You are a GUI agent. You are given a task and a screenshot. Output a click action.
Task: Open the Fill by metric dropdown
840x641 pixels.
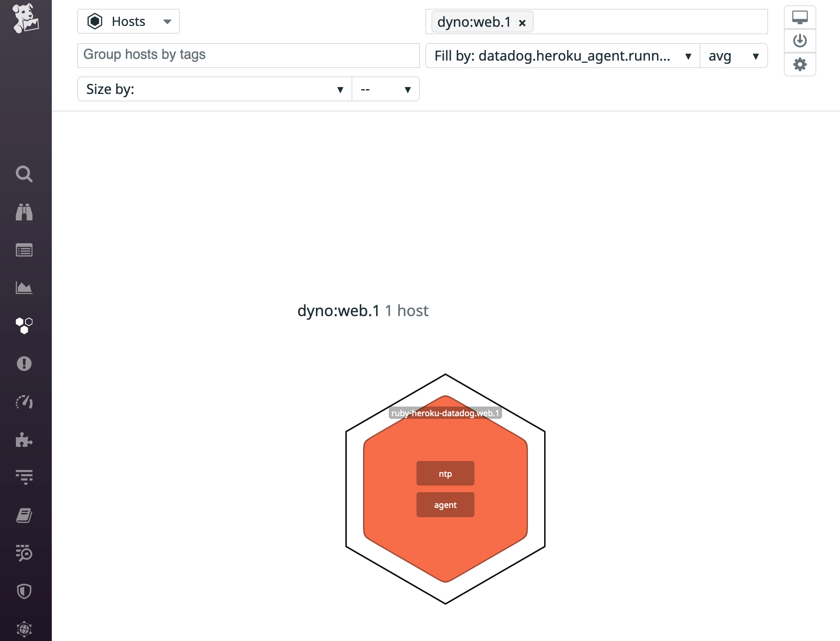click(x=562, y=56)
